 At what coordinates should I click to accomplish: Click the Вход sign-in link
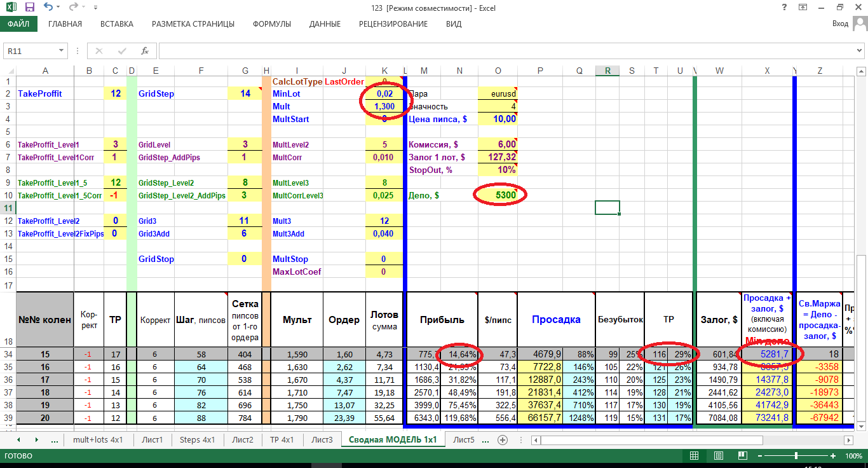click(840, 24)
